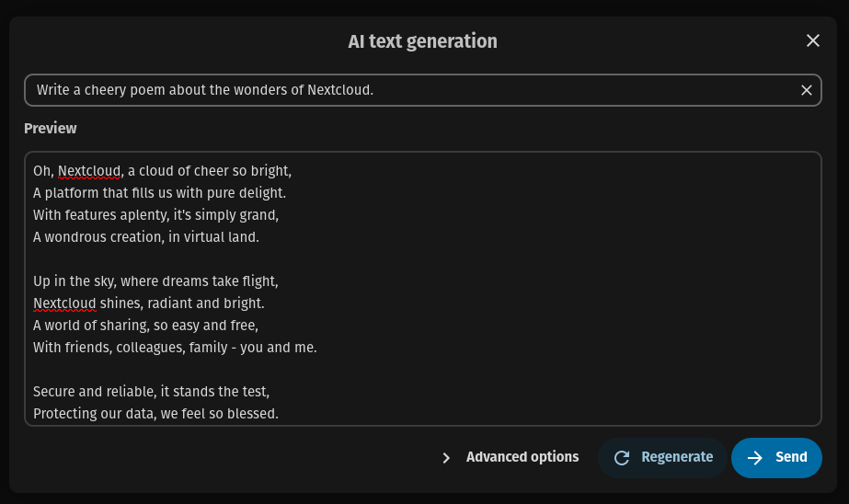This screenshot has width=849, height=504.
Task: Place cursor in "Protecting our data" line
Action: (x=155, y=414)
